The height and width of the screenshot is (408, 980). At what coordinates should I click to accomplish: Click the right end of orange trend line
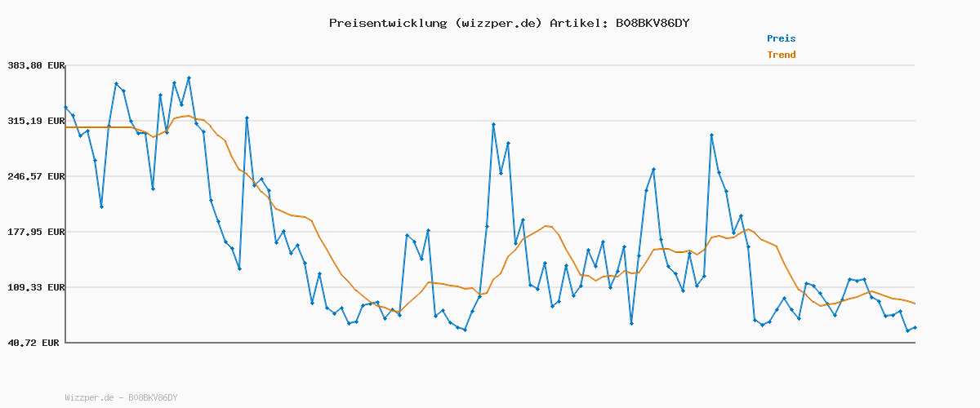915,304
